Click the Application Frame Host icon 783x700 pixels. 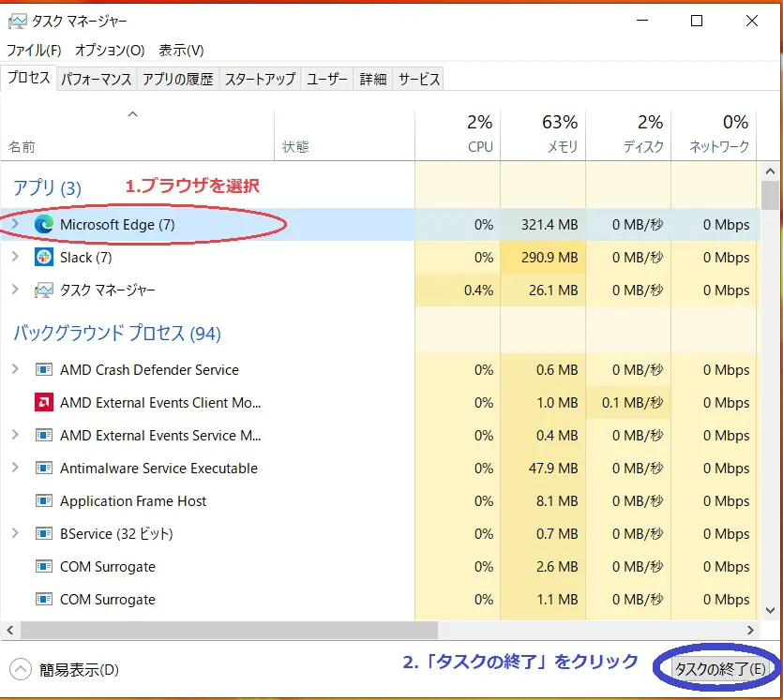click(x=44, y=501)
